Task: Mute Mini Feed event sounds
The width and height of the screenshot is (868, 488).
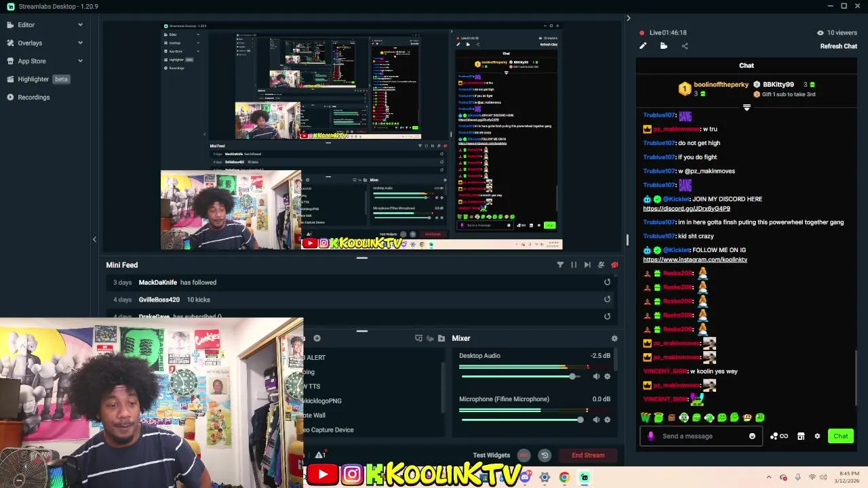Action: (x=601, y=265)
